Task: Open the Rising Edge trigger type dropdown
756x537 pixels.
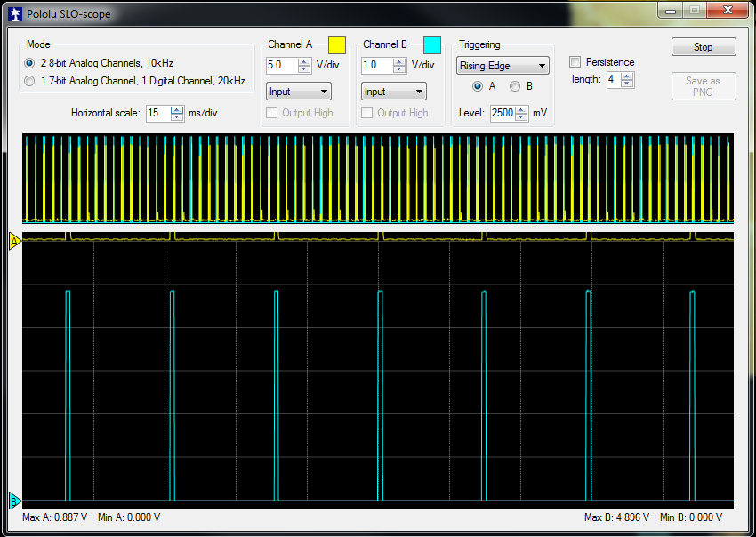Action: pos(503,66)
